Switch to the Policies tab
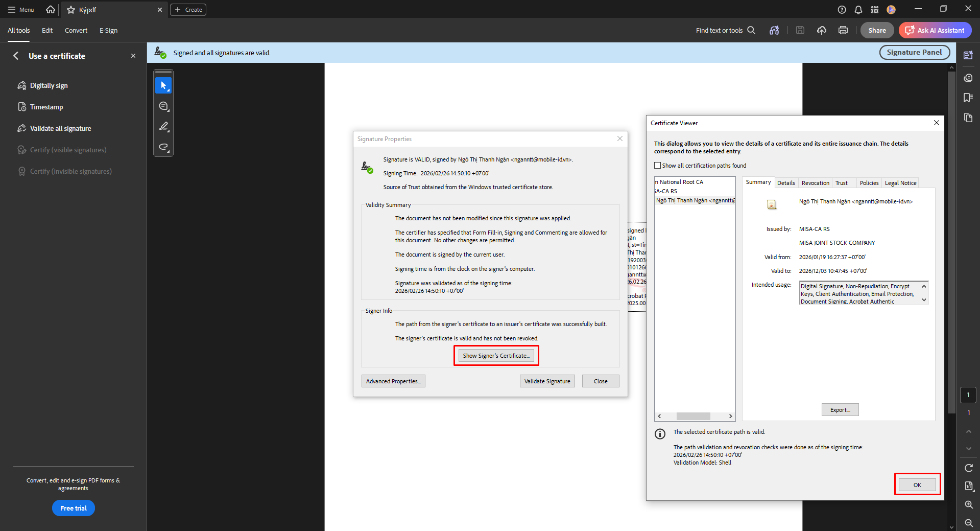Viewport: 980px width, 531px height. [869, 183]
